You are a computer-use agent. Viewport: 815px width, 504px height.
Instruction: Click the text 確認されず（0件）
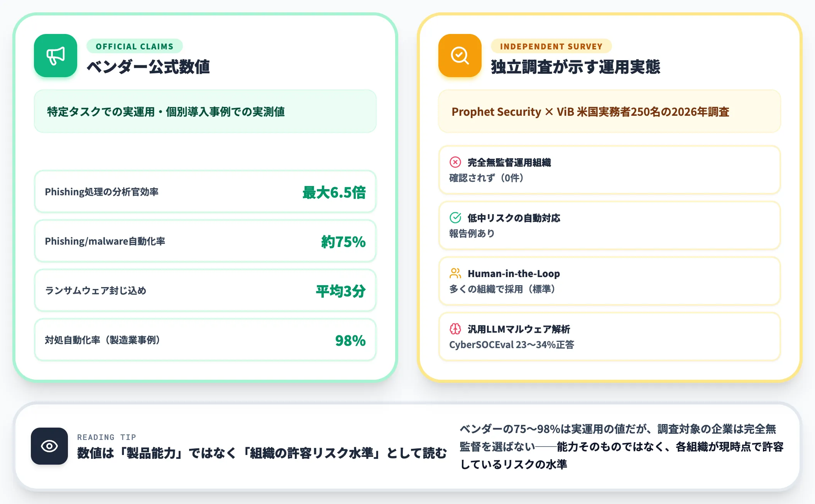486,178
